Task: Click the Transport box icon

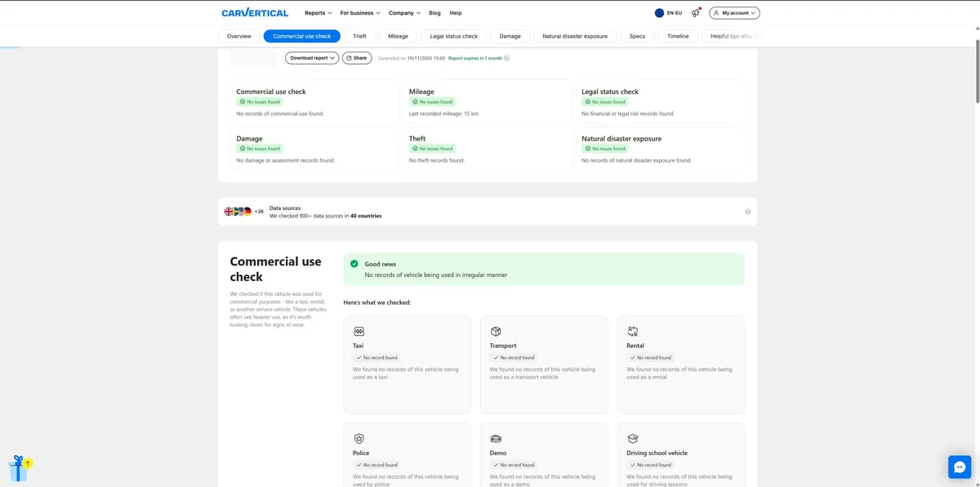Action: click(x=496, y=331)
